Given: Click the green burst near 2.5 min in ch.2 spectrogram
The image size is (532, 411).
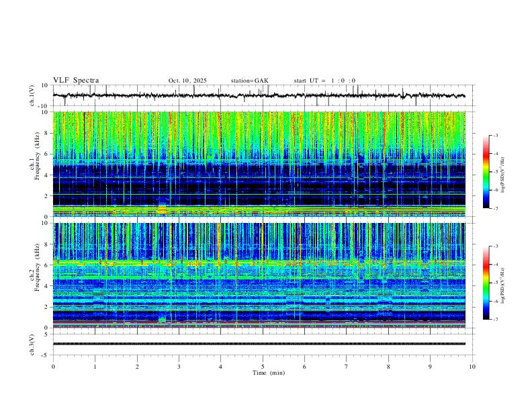Looking at the screenshot, I should [162, 320].
